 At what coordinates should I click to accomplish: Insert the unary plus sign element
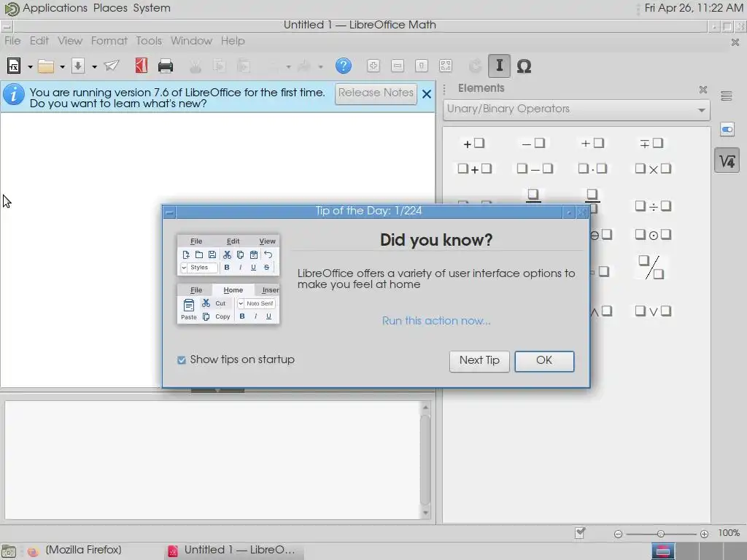[x=473, y=144]
